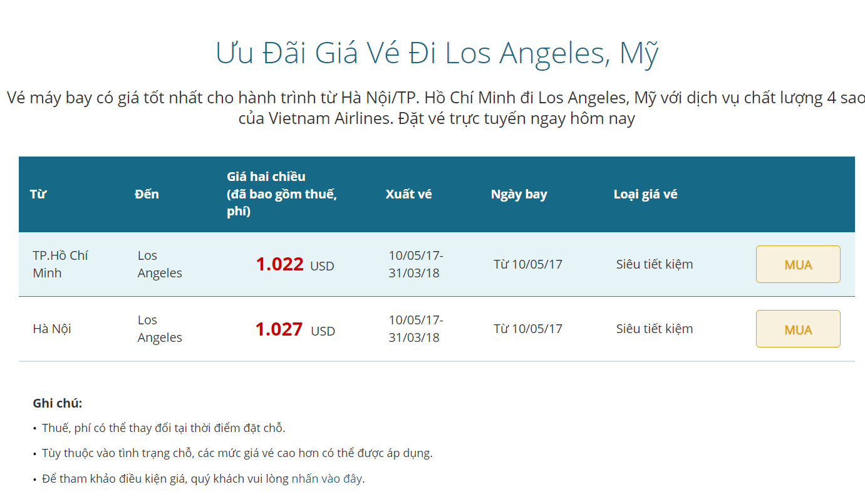Click "Siêu tiết kiệm" in Hà Nội row
The width and height of the screenshot is (865, 504).
click(x=655, y=329)
